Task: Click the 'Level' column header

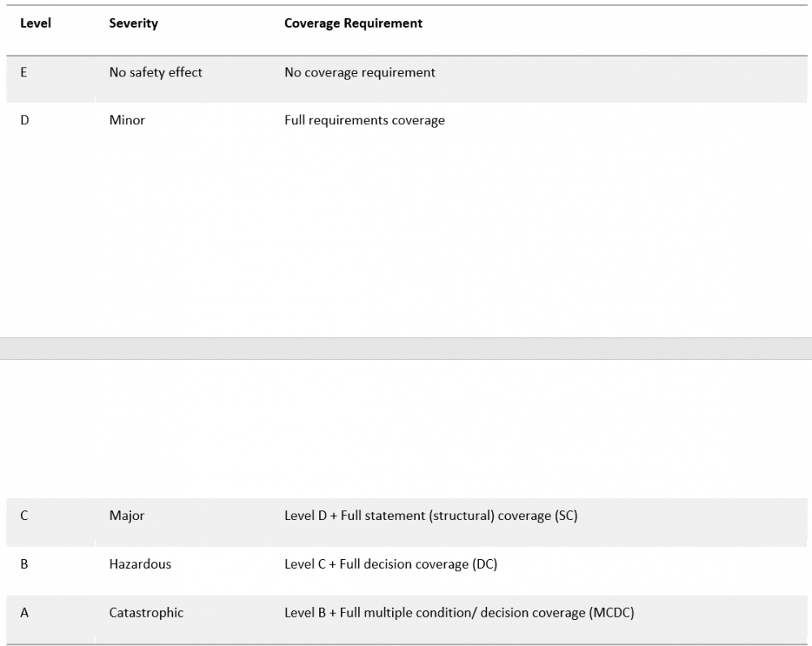Action: pyautogui.click(x=36, y=24)
